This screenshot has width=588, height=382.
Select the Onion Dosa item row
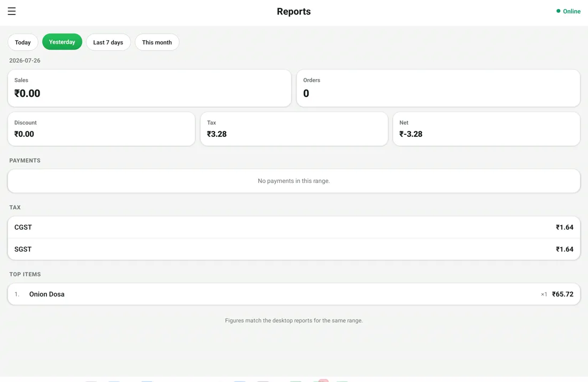(294, 294)
